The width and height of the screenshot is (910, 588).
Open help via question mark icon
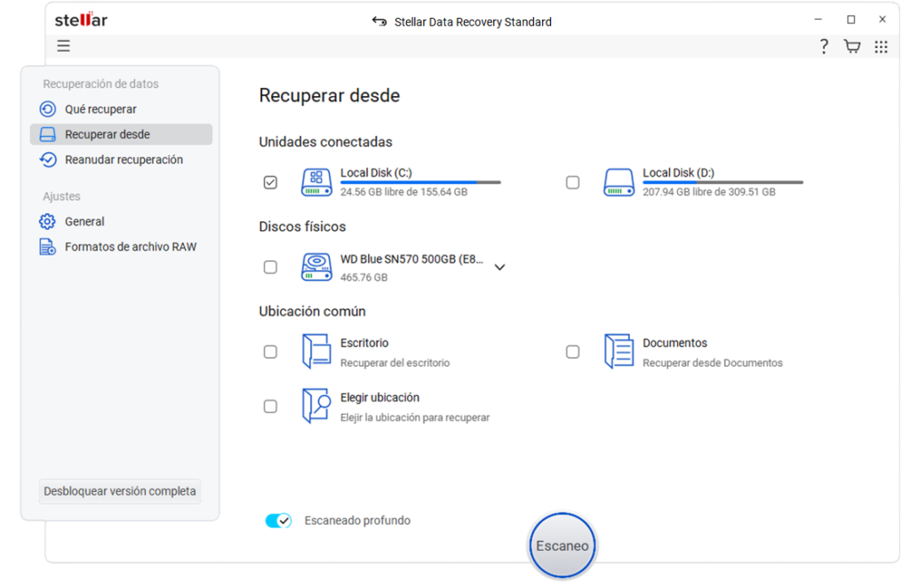coord(824,46)
